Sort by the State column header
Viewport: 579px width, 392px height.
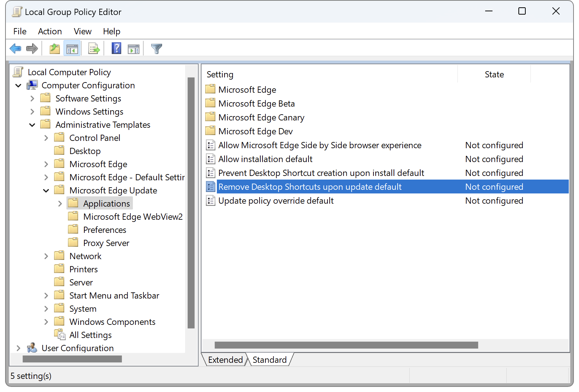point(494,74)
